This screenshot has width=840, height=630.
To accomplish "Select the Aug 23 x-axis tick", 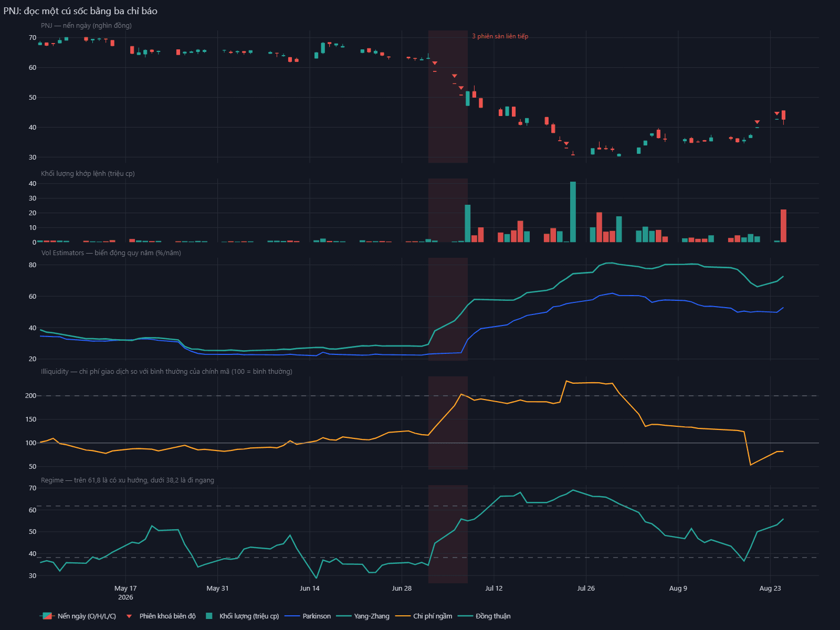I will [x=770, y=588].
